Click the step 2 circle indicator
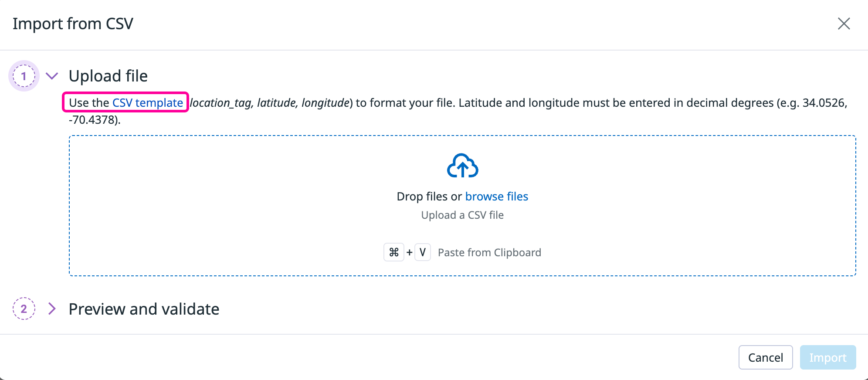The width and height of the screenshot is (868, 380). click(x=24, y=309)
